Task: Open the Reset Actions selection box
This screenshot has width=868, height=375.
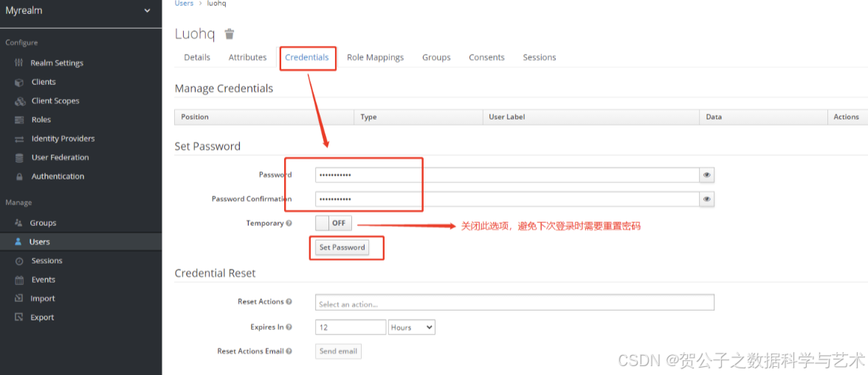Action: click(x=514, y=303)
